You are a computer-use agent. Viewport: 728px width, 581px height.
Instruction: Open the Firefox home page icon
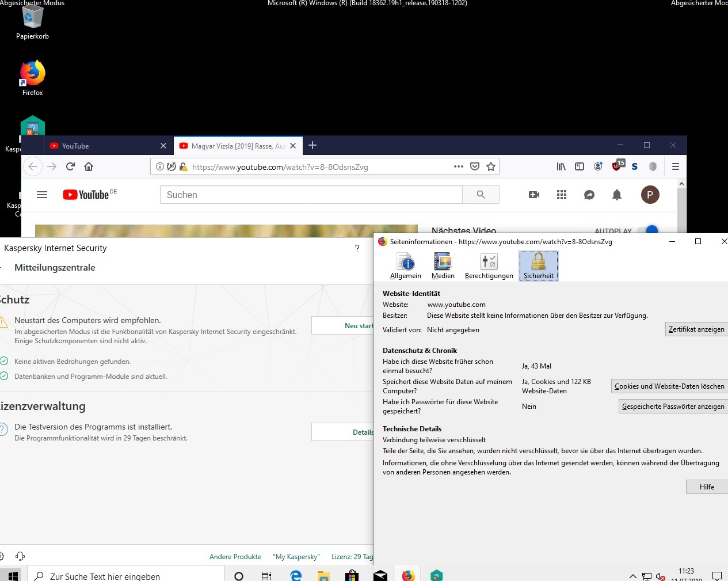89,166
